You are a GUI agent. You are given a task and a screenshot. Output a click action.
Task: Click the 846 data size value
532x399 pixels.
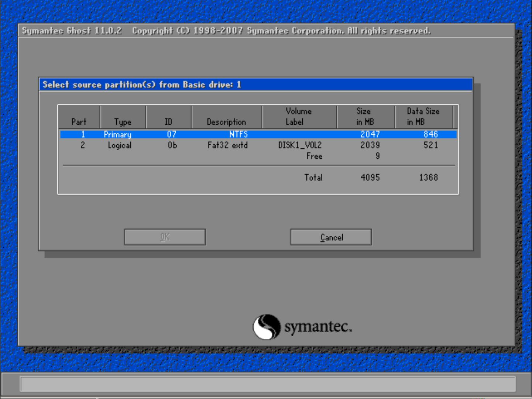(431, 134)
